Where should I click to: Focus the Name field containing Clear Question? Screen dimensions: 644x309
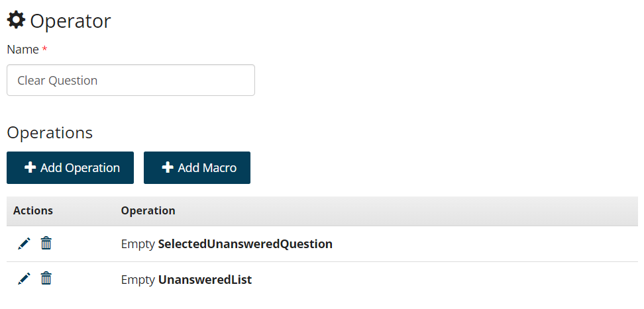click(131, 80)
